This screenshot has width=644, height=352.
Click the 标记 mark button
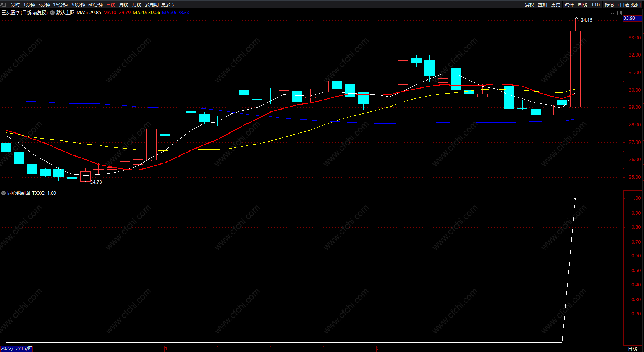609,5
